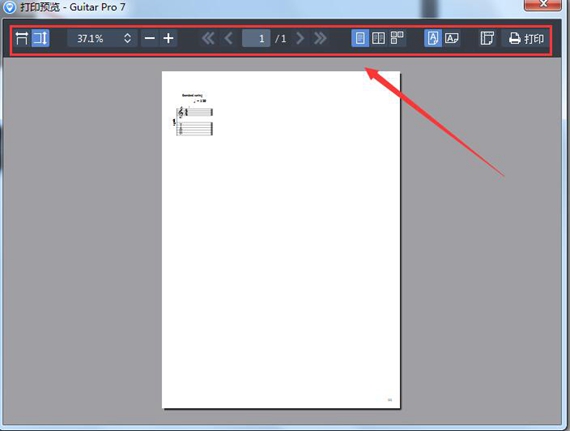
Task: Open the page setup options
Action: (x=487, y=38)
